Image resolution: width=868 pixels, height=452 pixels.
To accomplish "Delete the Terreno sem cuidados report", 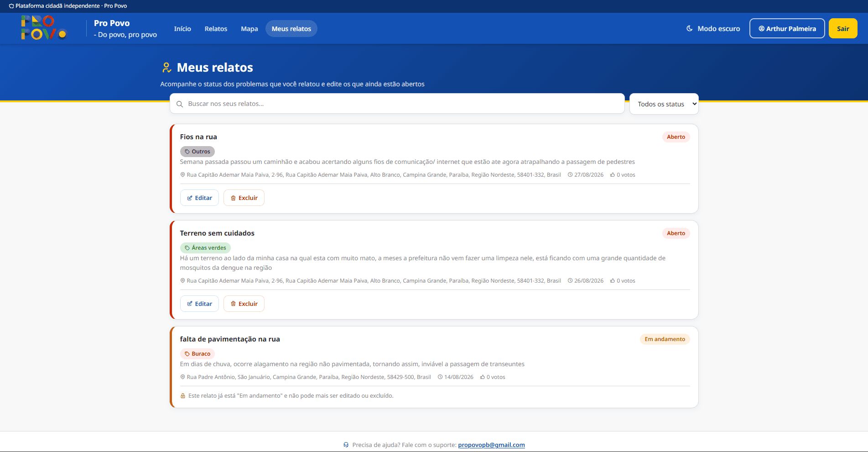I will click(244, 304).
